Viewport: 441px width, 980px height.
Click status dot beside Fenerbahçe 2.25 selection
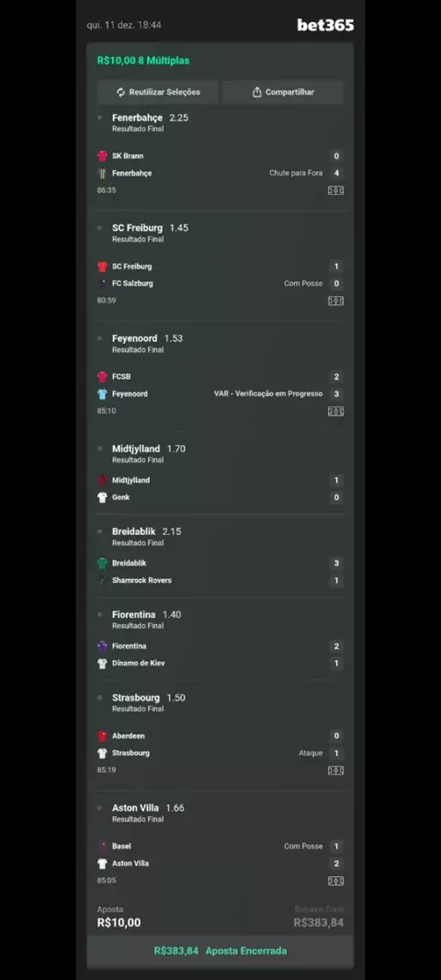pos(99,118)
